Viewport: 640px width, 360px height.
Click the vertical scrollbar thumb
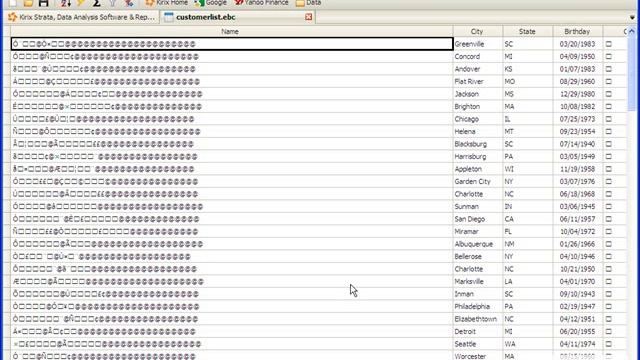tap(632, 73)
